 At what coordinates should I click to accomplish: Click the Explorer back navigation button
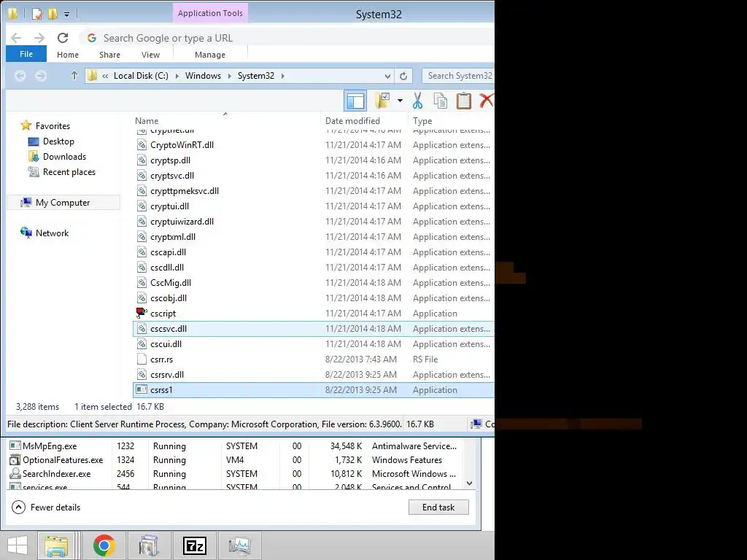20,76
